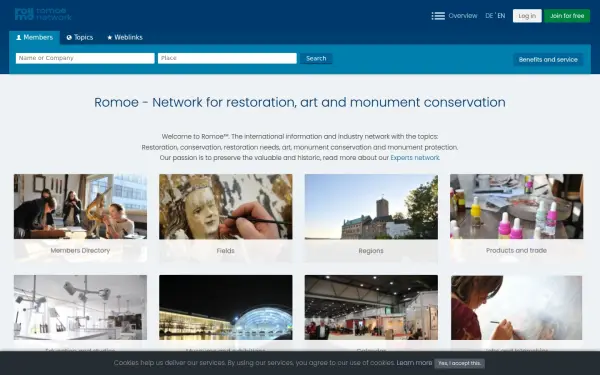This screenshot has width=600, height=375.
Task: Switch language to EN
Action: coord(501,16)
